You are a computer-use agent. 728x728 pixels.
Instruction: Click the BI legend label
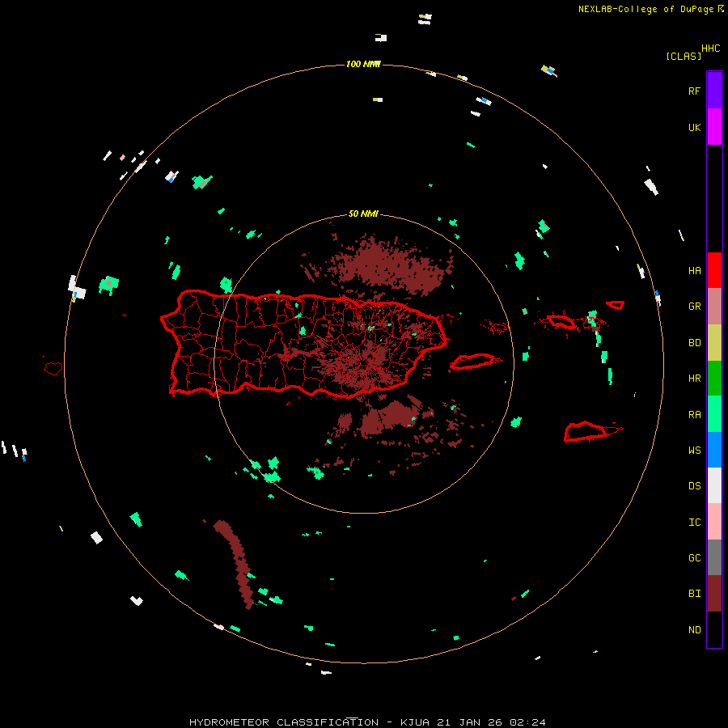coord(695,594)
